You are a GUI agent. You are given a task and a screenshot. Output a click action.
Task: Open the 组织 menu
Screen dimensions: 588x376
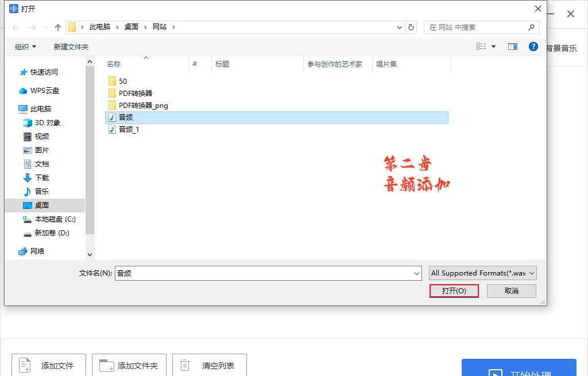tap(25, 47)
